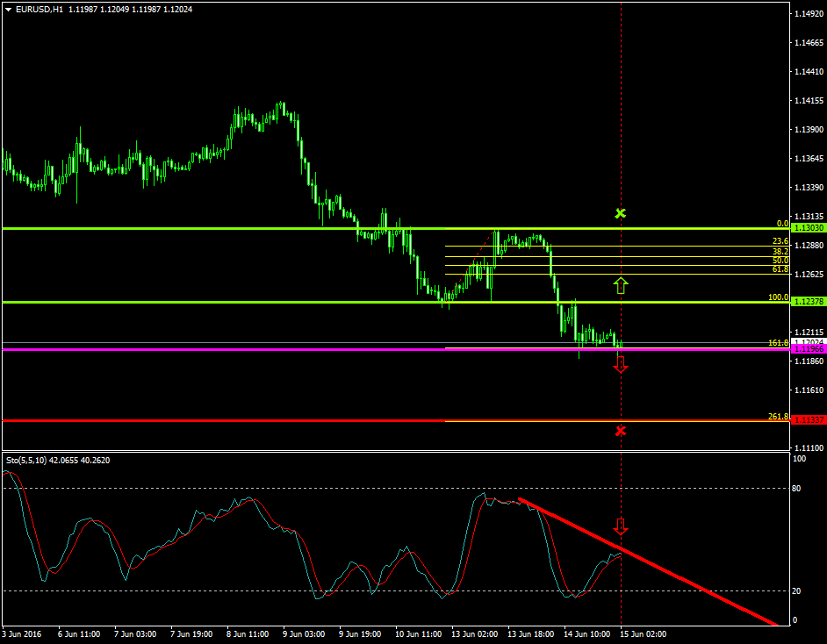Select the Fibonacci 23.6 level label
Viewport: 827px width, 644px height.
pos(780,241)
